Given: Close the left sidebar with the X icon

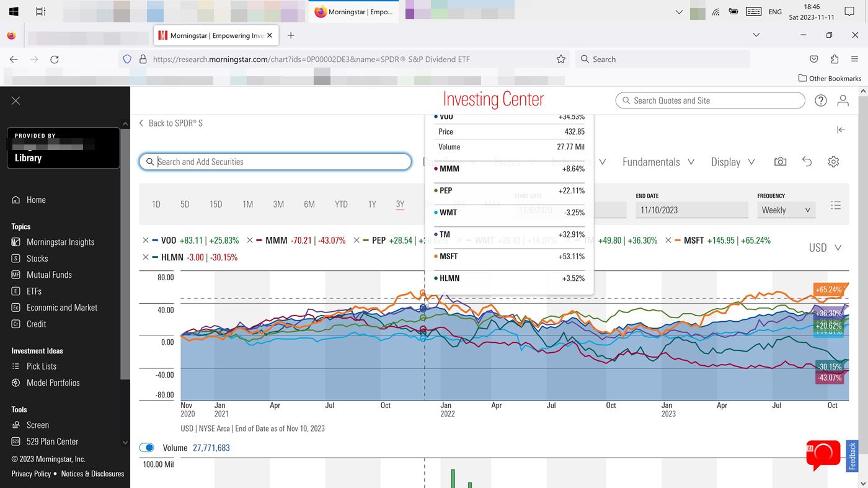Looking at the screenshot, I should pyautogui.click(x=16, y=100).
